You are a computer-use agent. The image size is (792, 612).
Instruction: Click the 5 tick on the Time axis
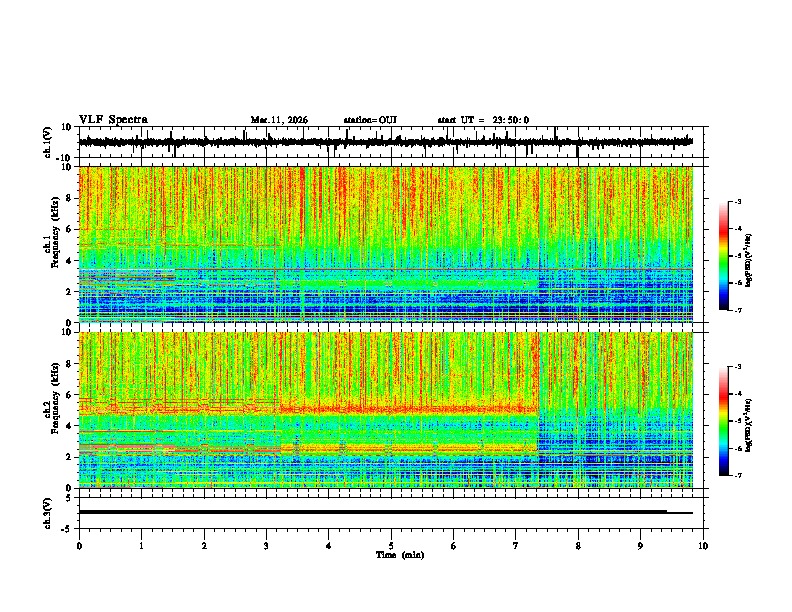(x=391, y=546)
